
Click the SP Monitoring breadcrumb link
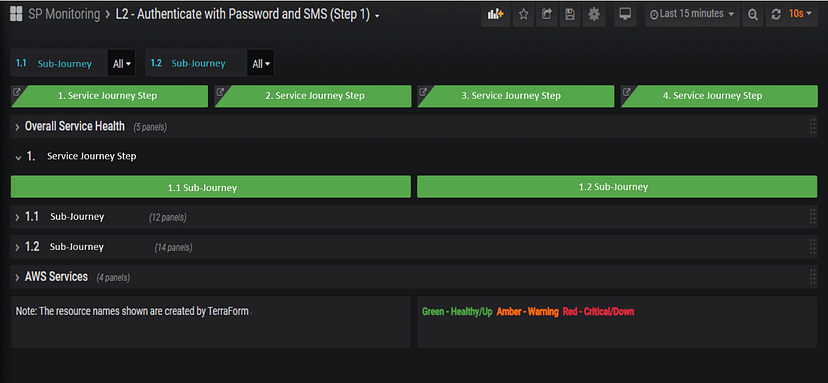pos(64,14)
